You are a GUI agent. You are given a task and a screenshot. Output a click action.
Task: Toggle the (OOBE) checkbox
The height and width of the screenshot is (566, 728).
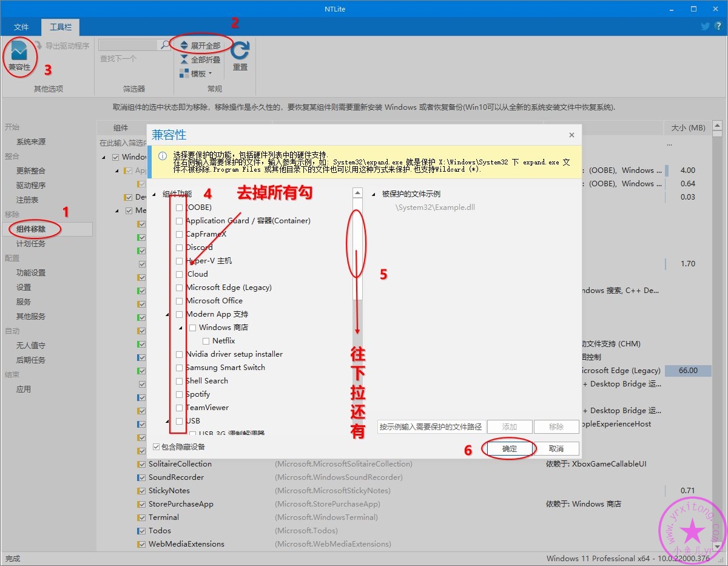[179, 207]
